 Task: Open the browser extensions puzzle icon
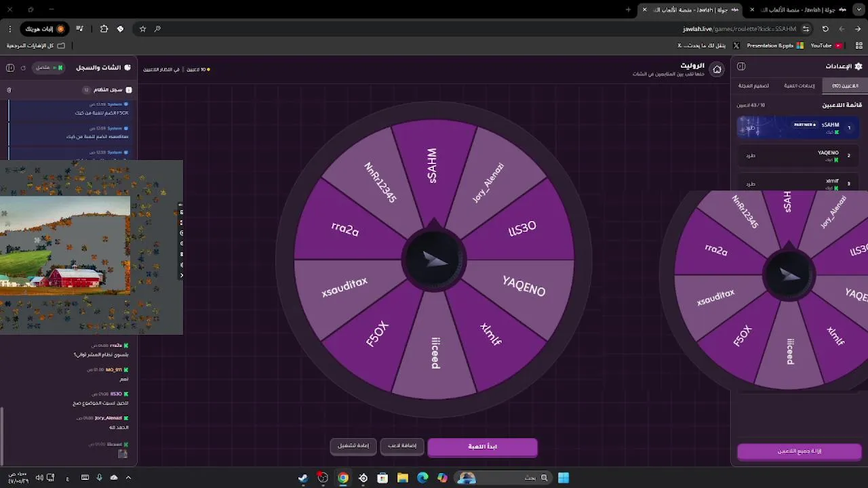[x=104, y=29]
